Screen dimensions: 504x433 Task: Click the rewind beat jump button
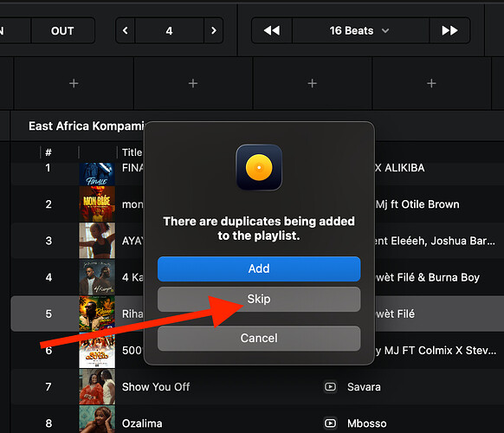click(x=272, y=30)
